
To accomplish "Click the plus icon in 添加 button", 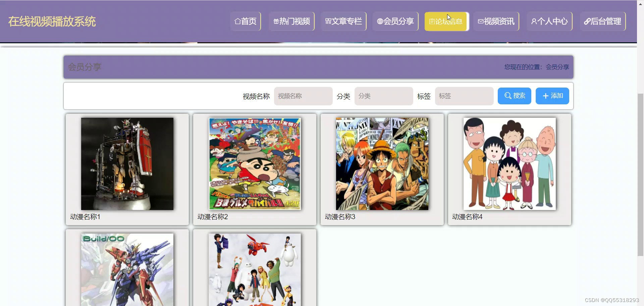I will 546,96.
